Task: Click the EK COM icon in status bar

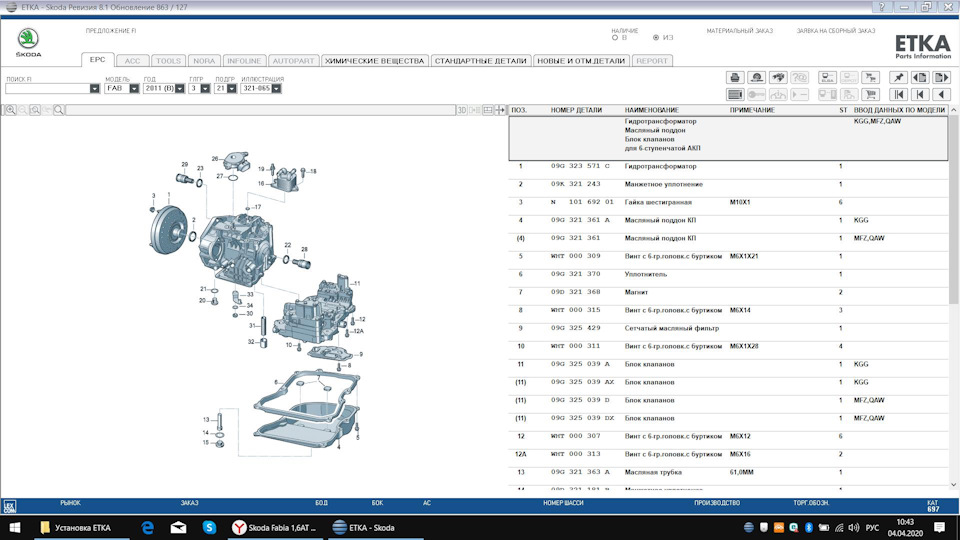Action: (x=9, y=506)
